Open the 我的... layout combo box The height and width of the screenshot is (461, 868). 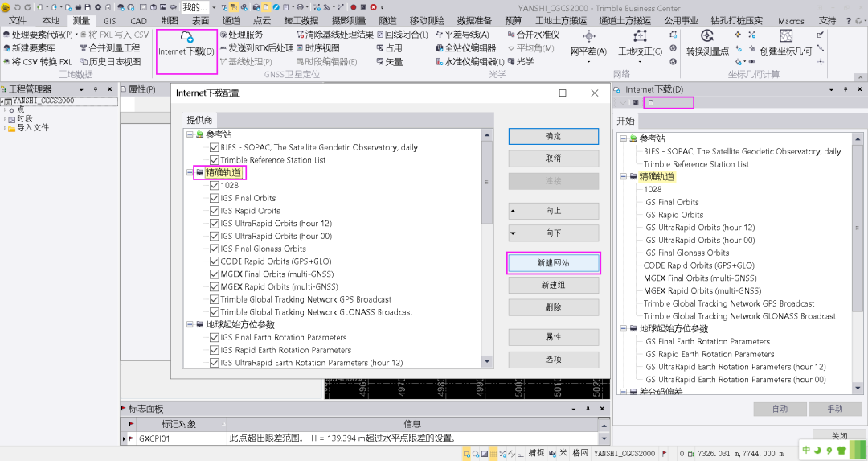coord(199,7)
